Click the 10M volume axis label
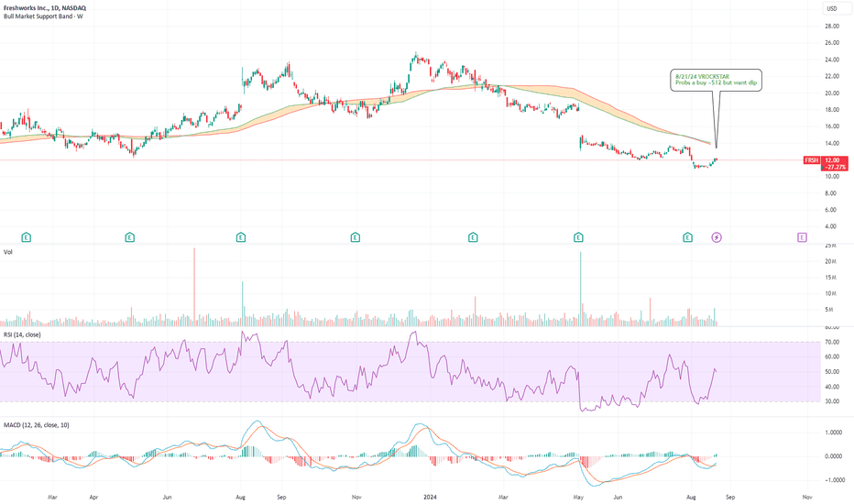Viewport: 854px width, 504px height. [830, 293]
